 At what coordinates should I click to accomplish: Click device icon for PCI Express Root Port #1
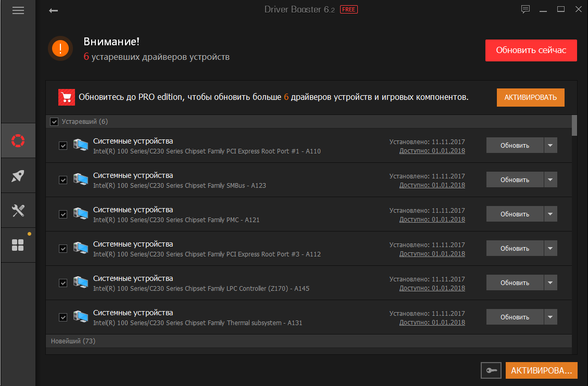[x=80, y=145]
